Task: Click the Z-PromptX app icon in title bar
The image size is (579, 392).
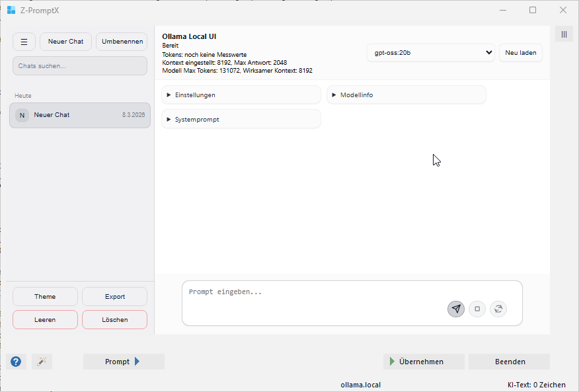Action: pyautogui.click(x=11, y=10)
